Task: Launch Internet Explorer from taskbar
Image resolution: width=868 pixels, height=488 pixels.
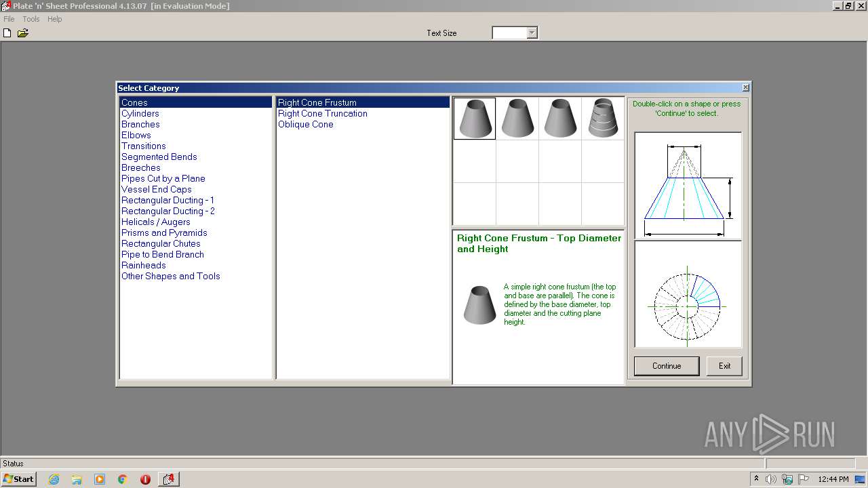Action: coord(54,479)
